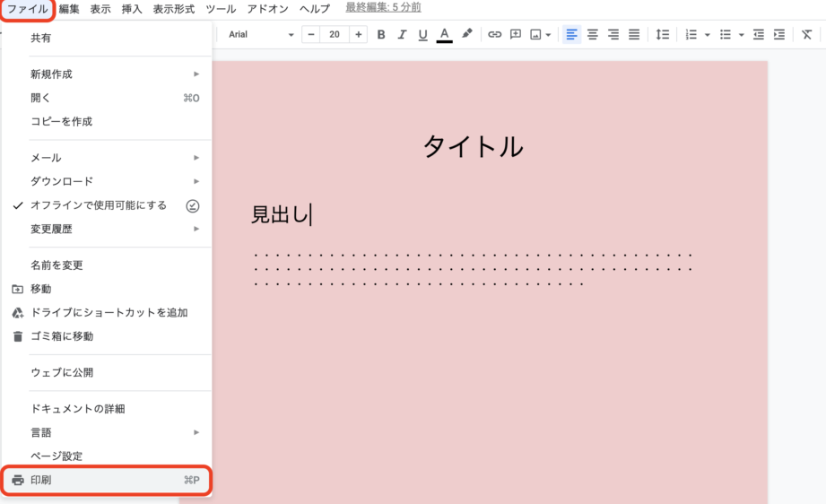Expand the 変更履歴 submenu
Viewport: 826px width, 504px height.
(107, 229)
